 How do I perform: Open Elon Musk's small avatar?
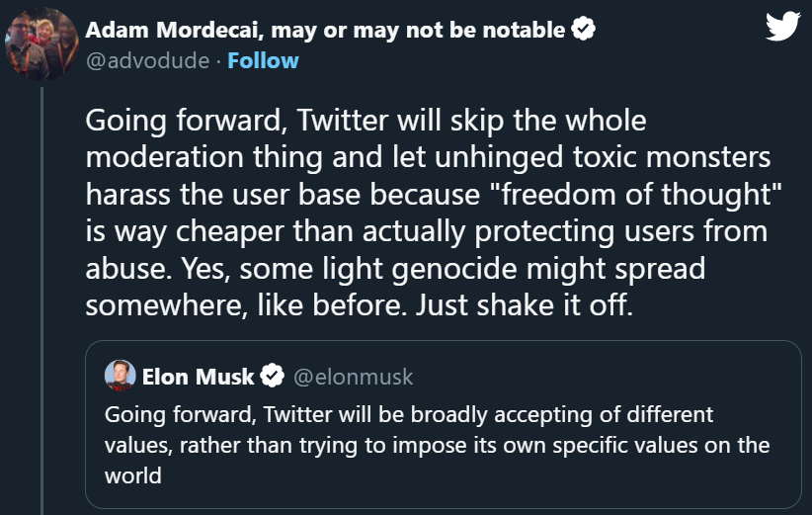pos(120,376)
